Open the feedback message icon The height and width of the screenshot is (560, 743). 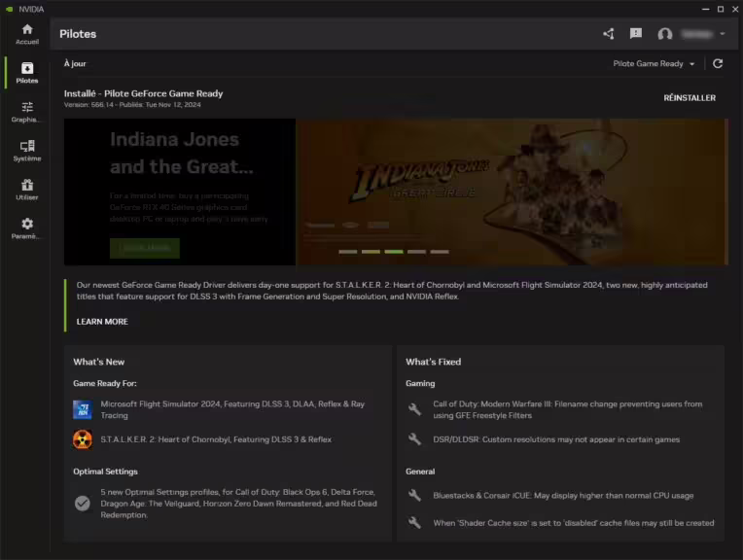pyautogui.click(x=636, y=34)
